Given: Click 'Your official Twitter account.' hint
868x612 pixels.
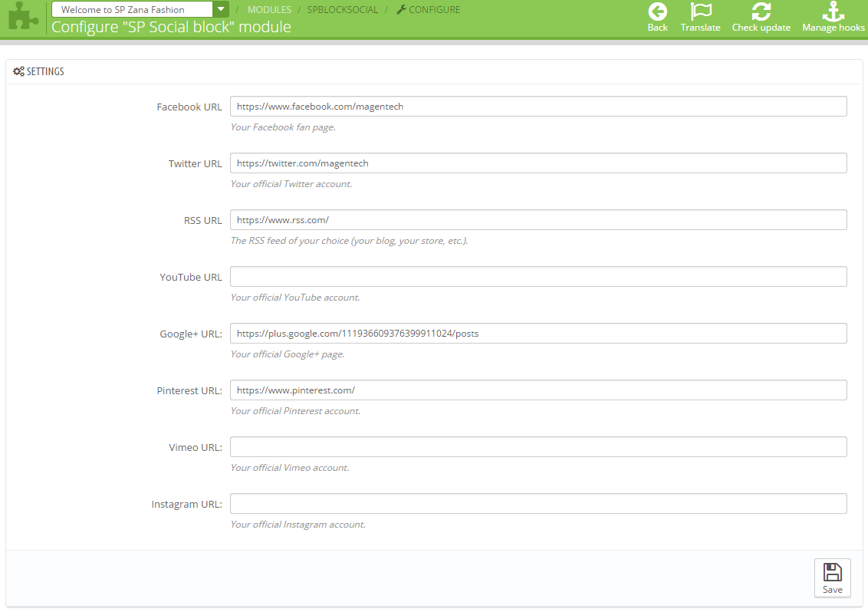Looking at the screenshot, I should (x=291, y=184).
